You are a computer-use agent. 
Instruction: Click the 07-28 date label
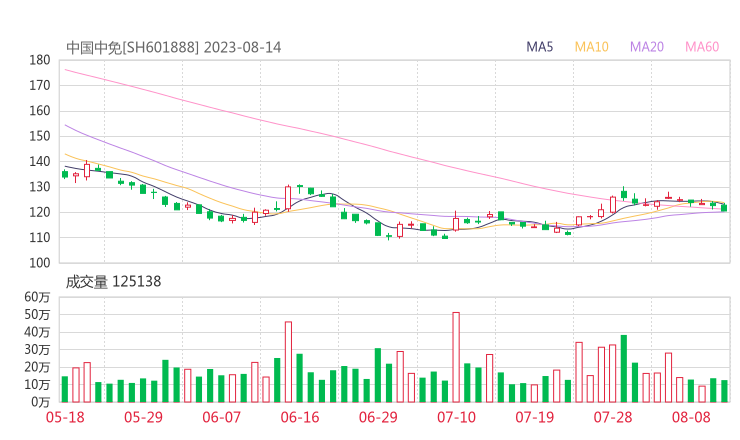click(613, 417)
